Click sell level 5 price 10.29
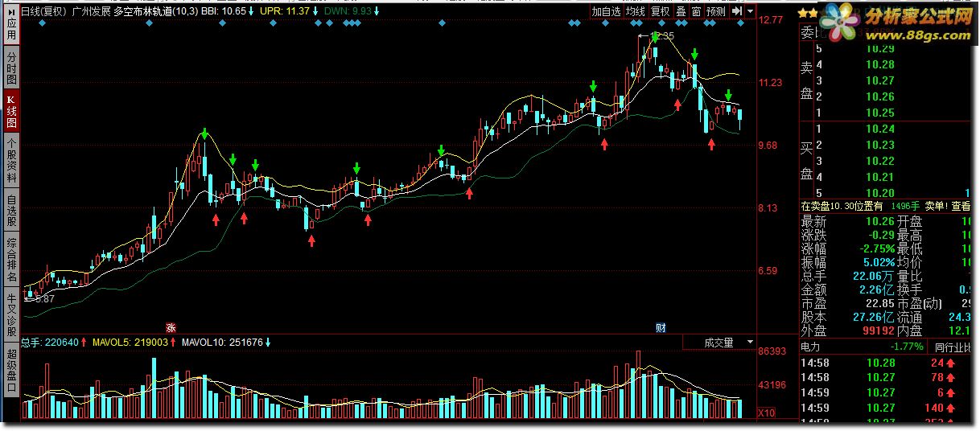Viewport: 980px width, 431px height. coord(880,49)
